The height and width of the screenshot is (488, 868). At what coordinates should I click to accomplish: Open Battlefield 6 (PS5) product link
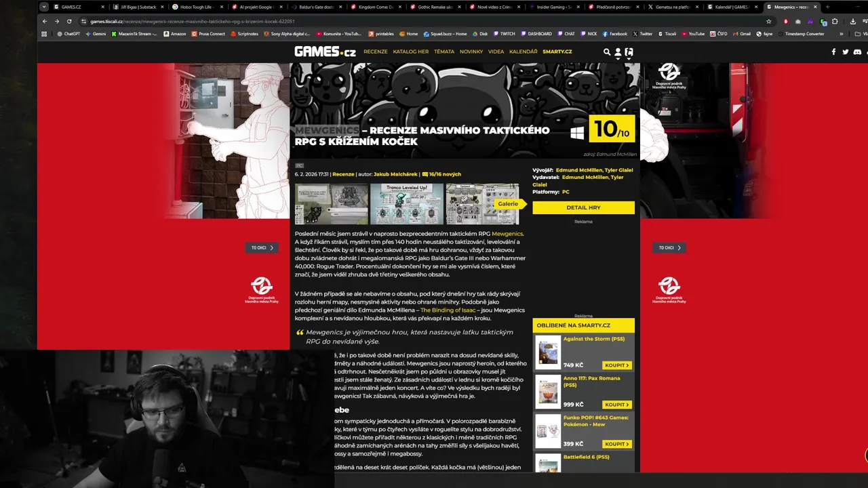coord(586,457)
